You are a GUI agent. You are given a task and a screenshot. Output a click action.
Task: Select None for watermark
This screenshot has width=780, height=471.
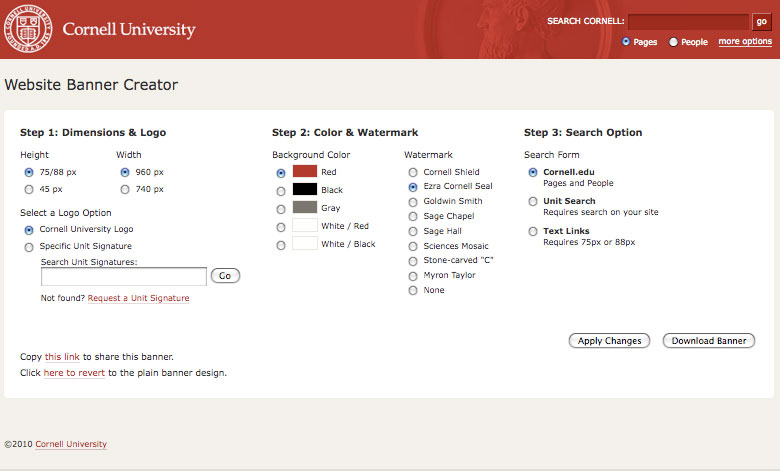click(413, 291)
